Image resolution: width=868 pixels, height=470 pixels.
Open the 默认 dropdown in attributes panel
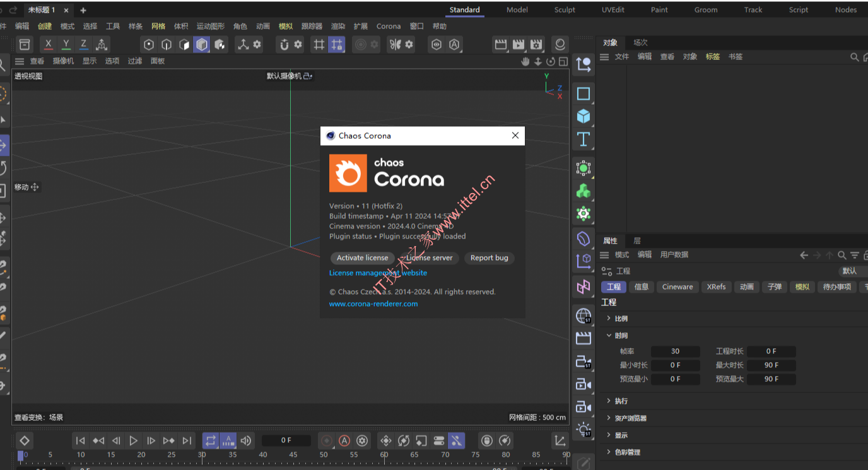pyautogui.click(x=852, y=271)
